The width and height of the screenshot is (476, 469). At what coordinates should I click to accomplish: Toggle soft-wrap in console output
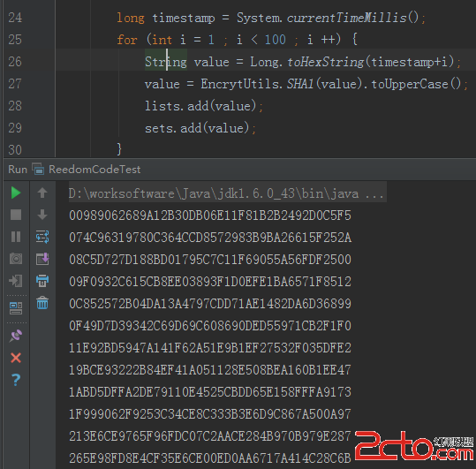(42, 237)
